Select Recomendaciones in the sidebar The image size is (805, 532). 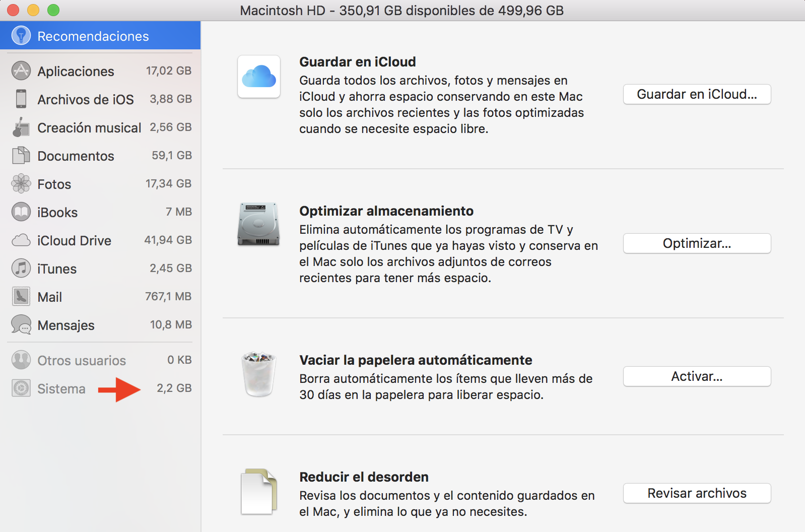tap(93, 36)
